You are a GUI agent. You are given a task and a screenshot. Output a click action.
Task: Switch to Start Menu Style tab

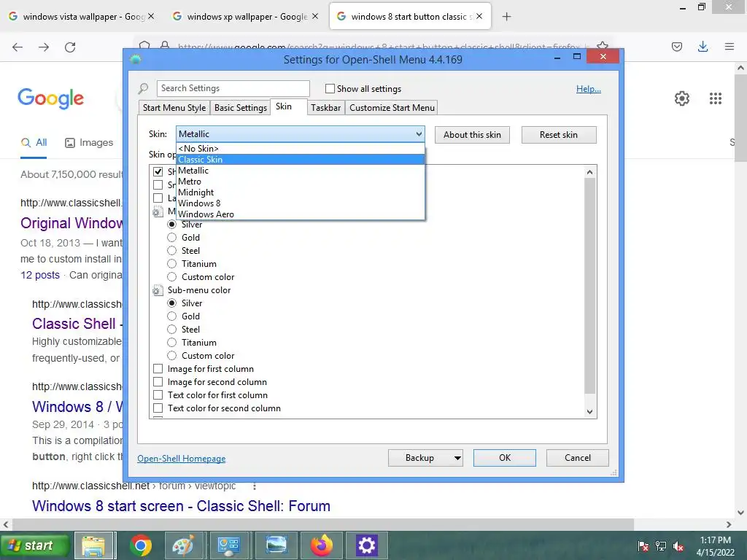(174, 108)
